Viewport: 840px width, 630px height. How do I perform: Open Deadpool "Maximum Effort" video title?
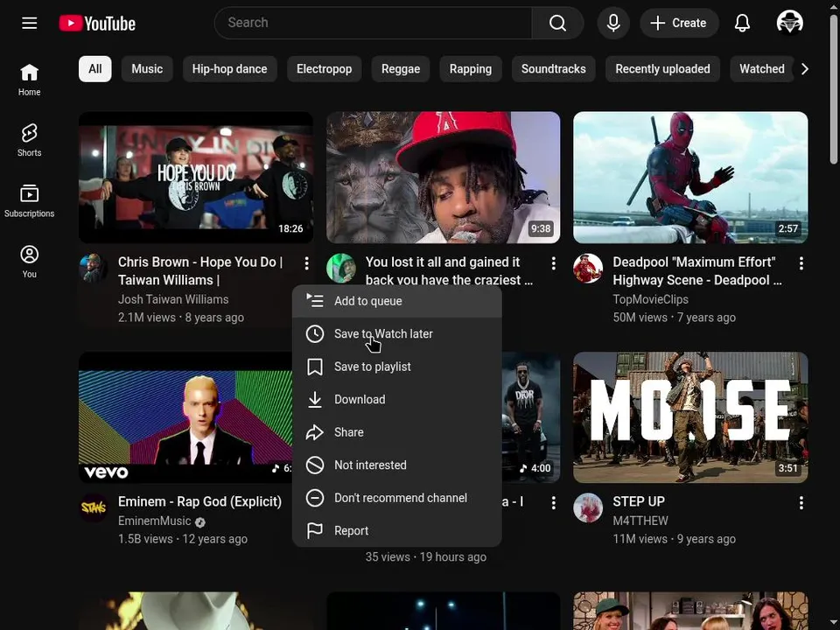coord(697,271)
